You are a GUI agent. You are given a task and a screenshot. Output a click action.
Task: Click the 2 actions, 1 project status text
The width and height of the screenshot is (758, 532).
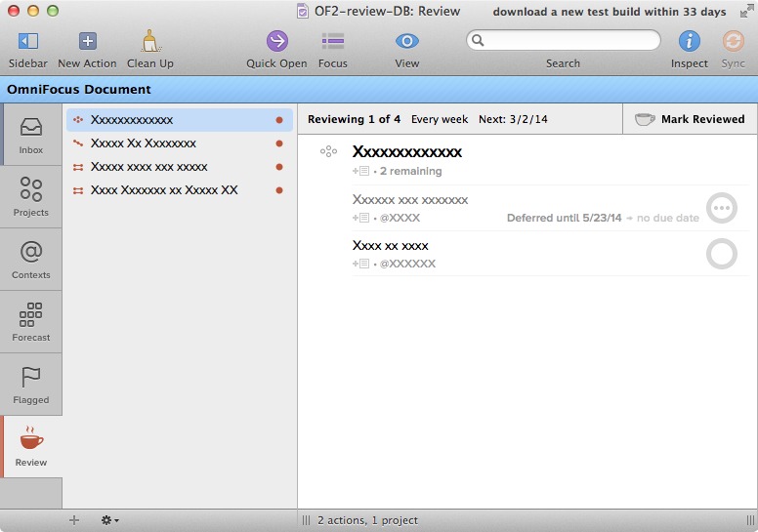(x=367, y=520)
